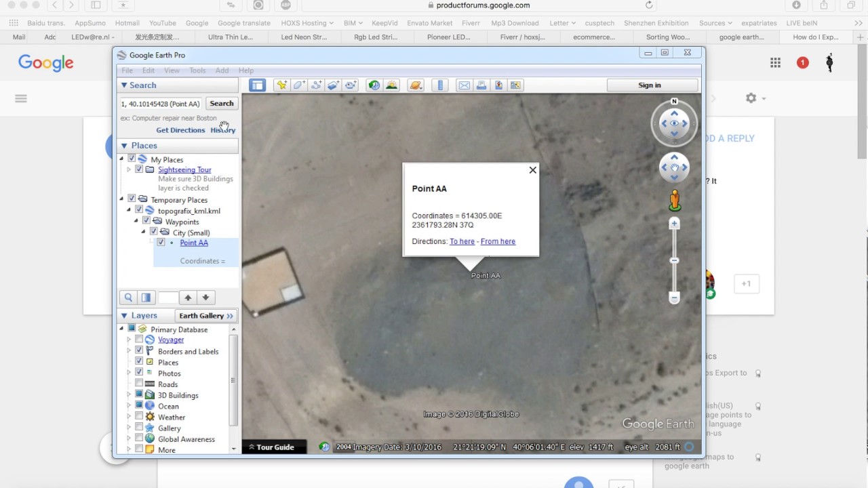Start the Record a Tour tool
The height and width of the screenshot is (488, 868).
(351, 85)
